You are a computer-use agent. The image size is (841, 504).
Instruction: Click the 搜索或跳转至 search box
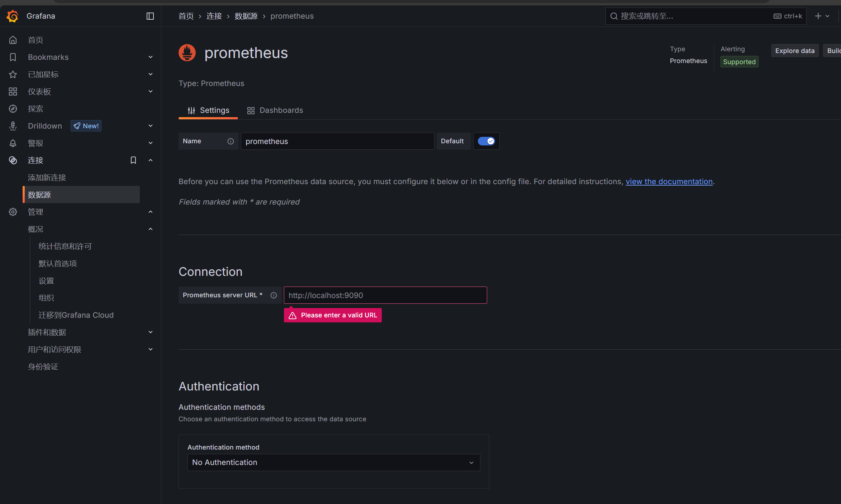[x=705, y=16]
